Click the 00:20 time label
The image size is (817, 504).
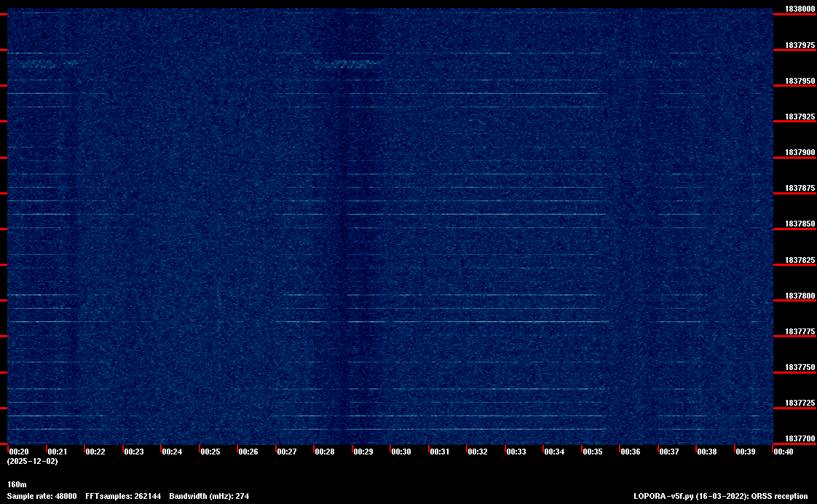[x=19, y=452]
